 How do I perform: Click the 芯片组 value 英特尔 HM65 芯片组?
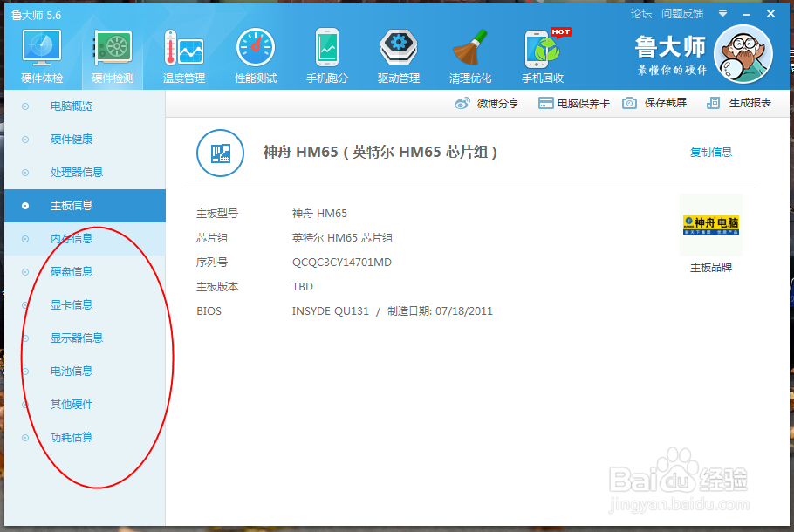(342, 238)
